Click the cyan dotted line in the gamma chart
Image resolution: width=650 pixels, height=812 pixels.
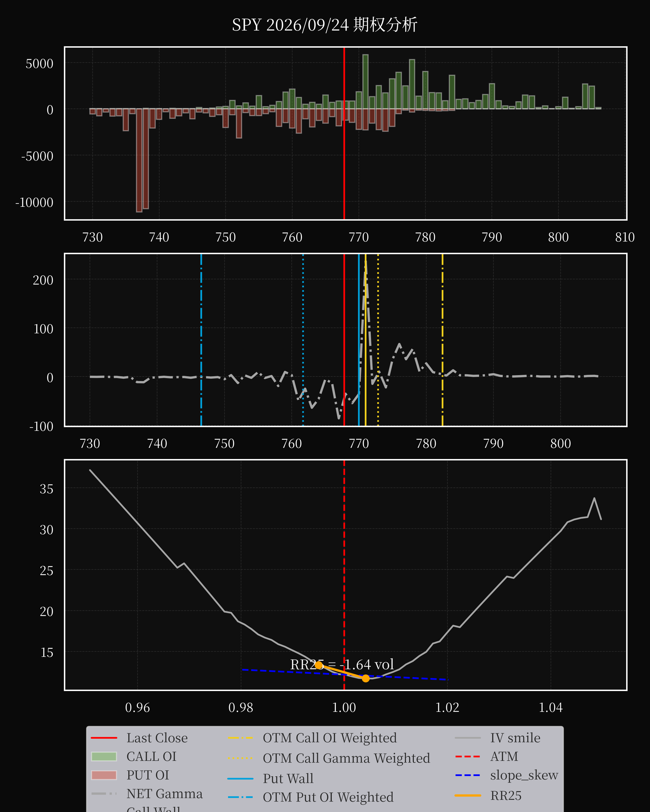303,340
